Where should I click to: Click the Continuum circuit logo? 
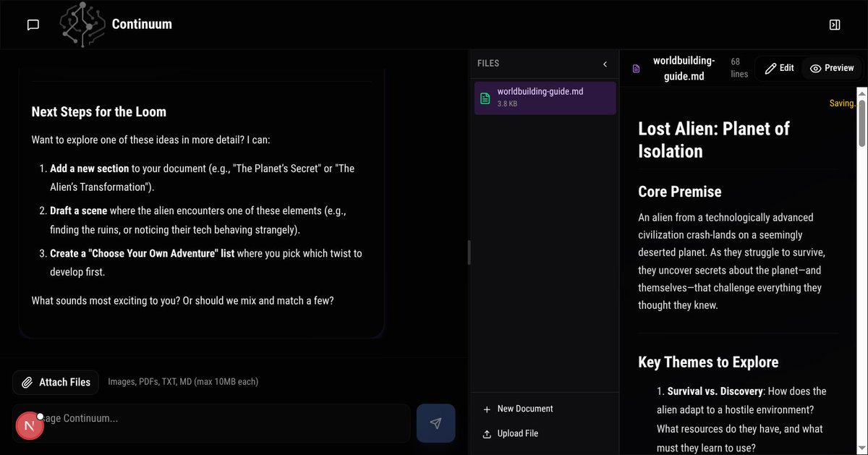tap(82, 25)
